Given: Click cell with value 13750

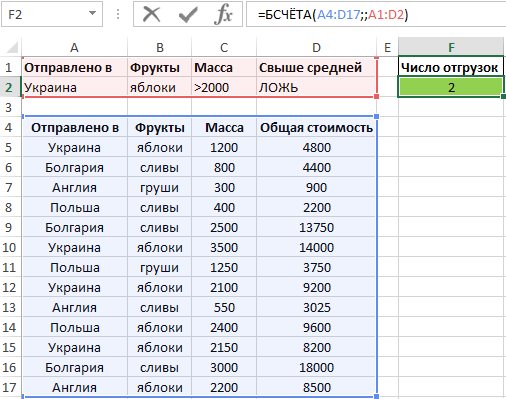Looking at the screenshot, I should click(x=316, y=227).
